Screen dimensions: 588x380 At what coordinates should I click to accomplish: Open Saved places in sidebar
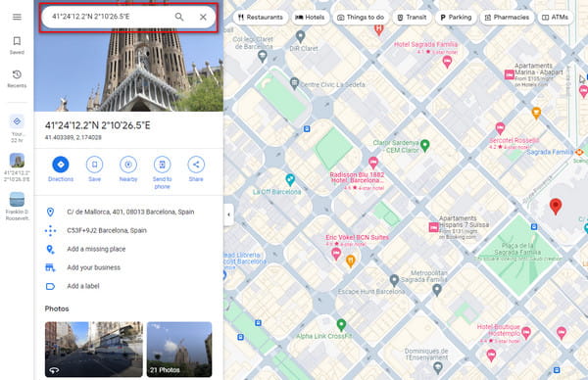pos(17,45)
